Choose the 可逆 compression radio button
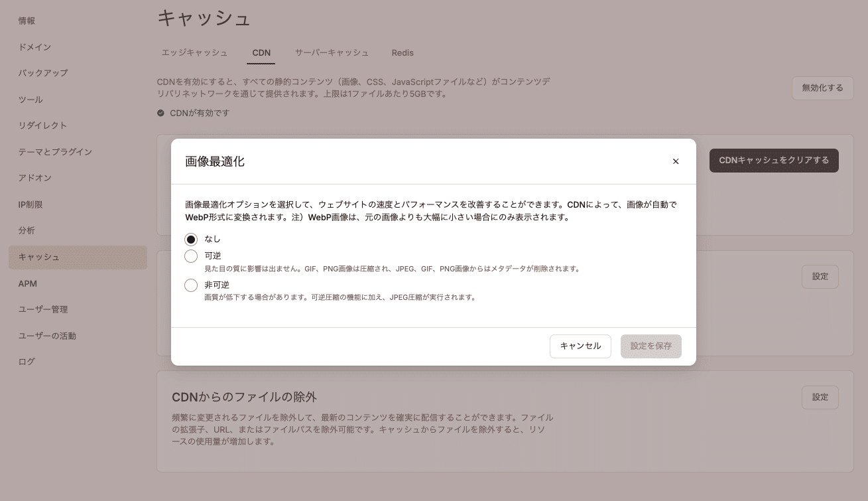 [191, 256]
